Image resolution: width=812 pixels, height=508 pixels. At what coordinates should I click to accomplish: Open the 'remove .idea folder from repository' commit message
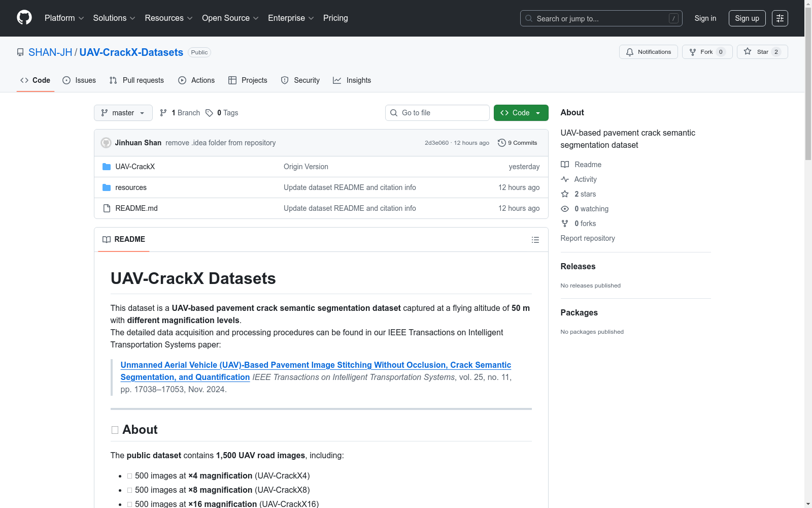[x=221, y=143]
